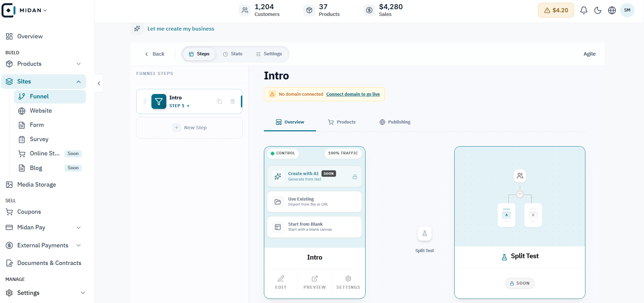Toggle dark mode moon icon
The height and width of the screenshot is (303, 644).
(x=598, y=11)
